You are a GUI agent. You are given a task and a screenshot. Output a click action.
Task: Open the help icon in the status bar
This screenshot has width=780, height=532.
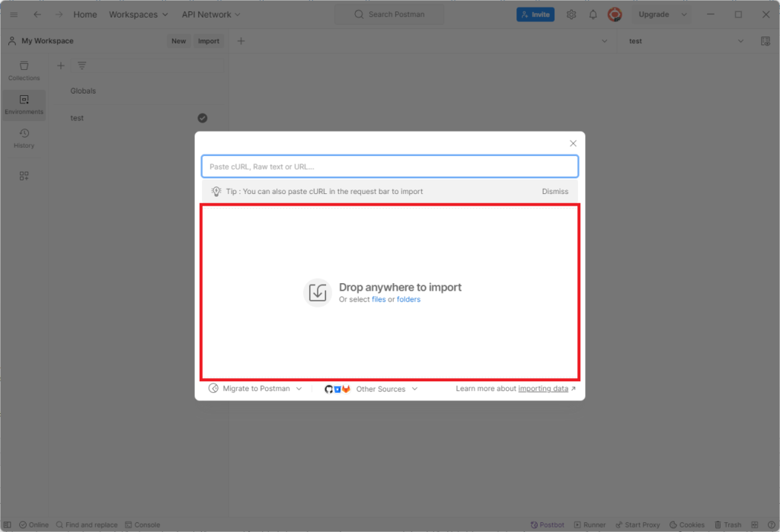[771, 524]
